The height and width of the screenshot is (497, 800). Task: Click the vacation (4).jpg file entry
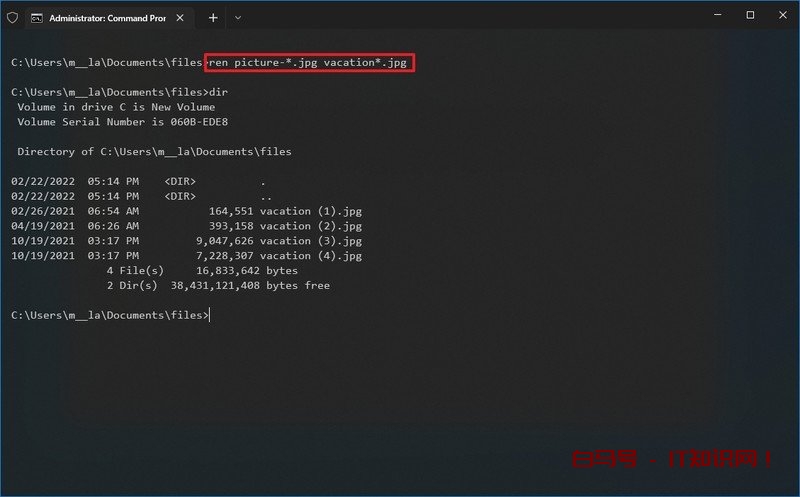click(x=310, y=256)
